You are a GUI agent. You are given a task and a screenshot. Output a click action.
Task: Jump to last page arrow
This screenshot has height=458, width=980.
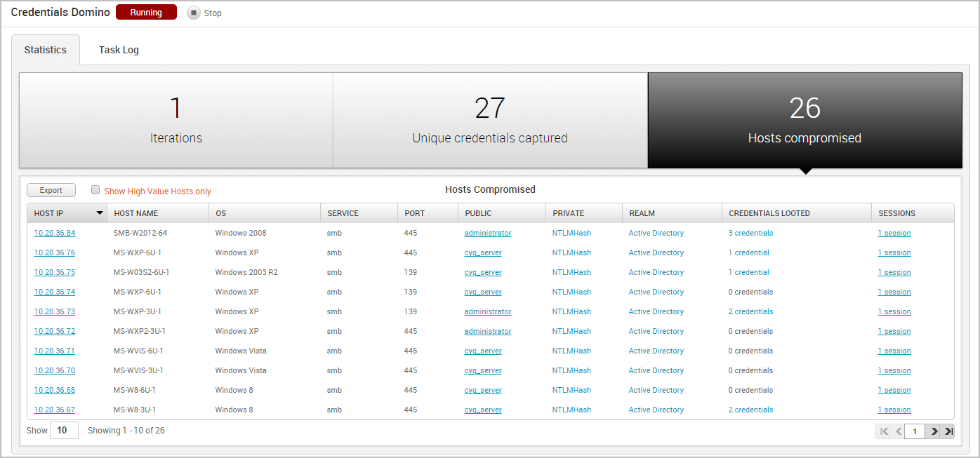(x=948, y=431)
